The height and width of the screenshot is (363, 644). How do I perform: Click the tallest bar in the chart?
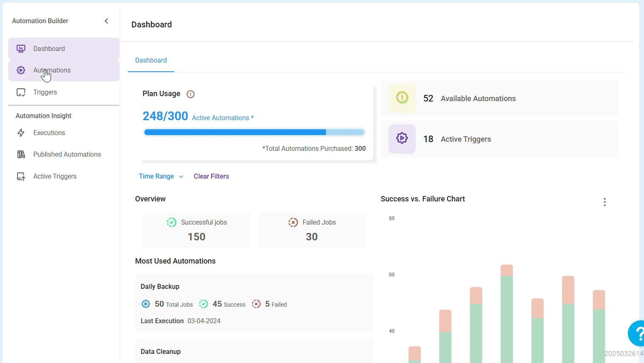(x=507, y=314)
